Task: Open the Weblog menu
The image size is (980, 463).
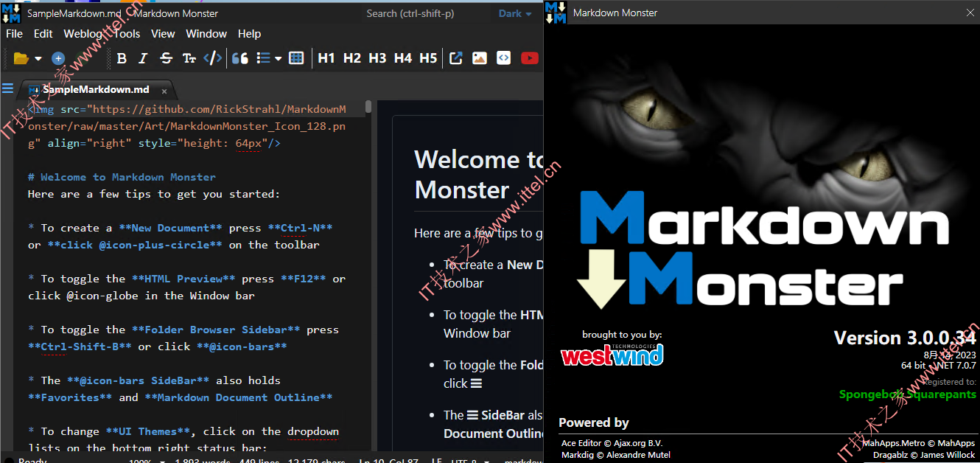Action: click(83, 34)
